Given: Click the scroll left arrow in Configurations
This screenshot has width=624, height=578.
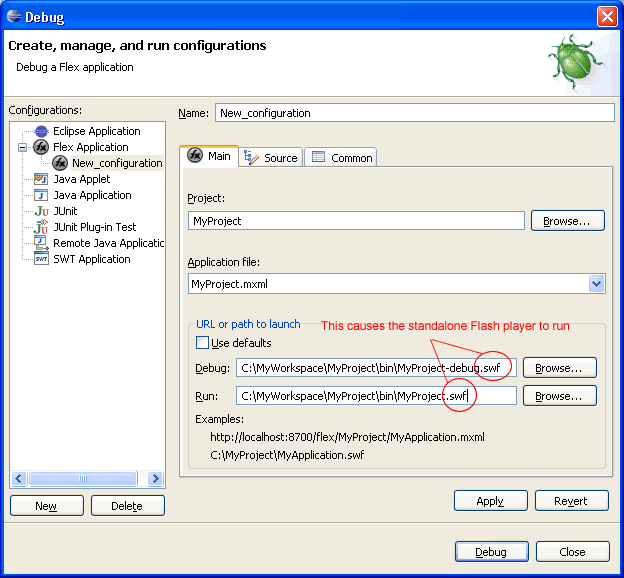Looking at the screenshot, I should pos(19,478).
